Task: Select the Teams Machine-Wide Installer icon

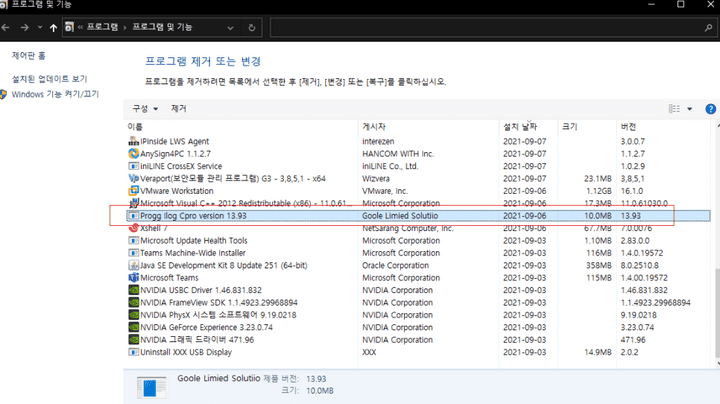Action: tap(133, 252)
